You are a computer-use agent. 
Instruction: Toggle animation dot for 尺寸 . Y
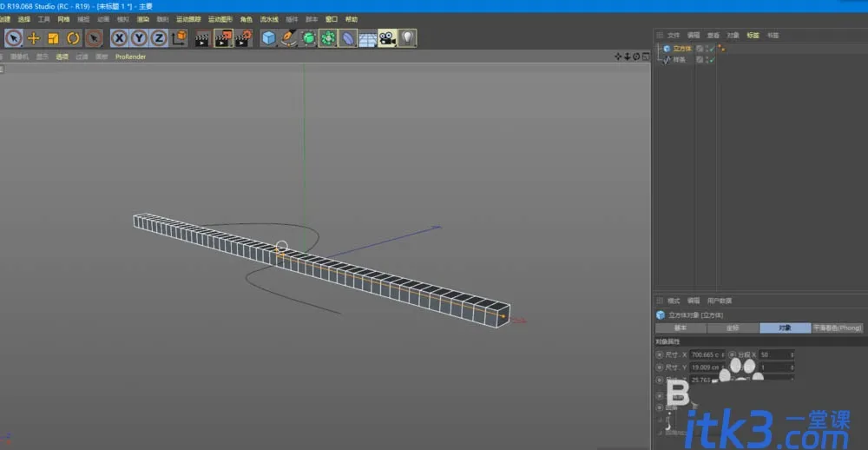point(660,367)
